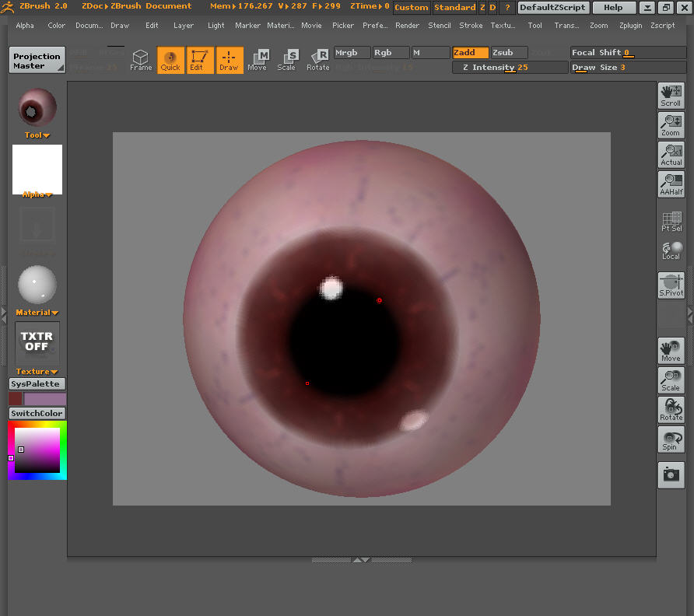This screenshot has height=616, width=694.
Task: Adjust the Draw Size slider
Action: coord(629,68)
